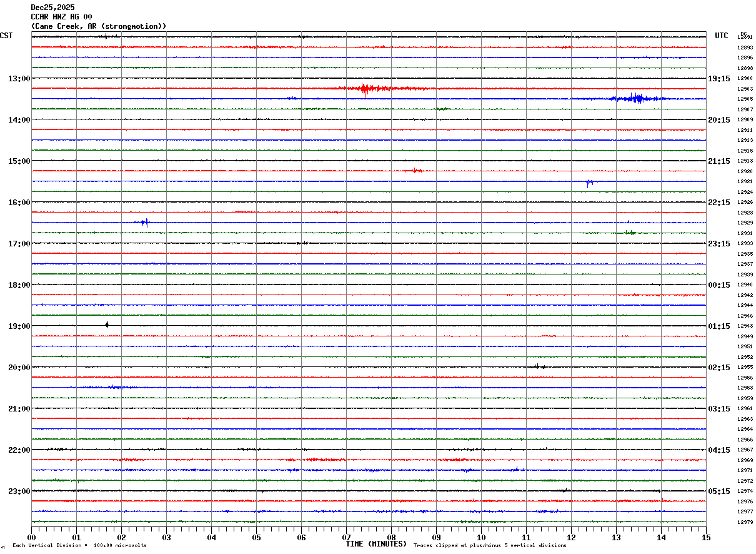Select the CCAR HNZ AG 00 station code
This screenshot has width=756, height=554.
click(x=61, y=17)
